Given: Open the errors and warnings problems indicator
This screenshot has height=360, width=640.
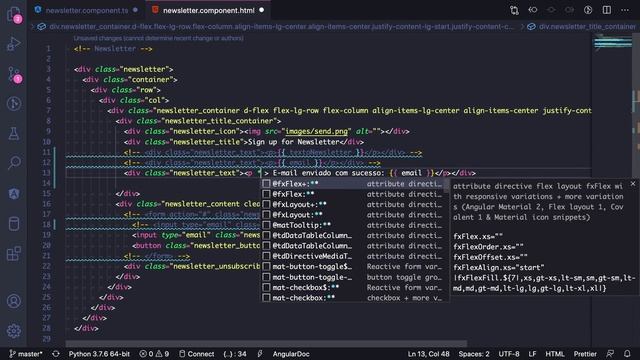Looking at the screenshot, I should point(154,354).
